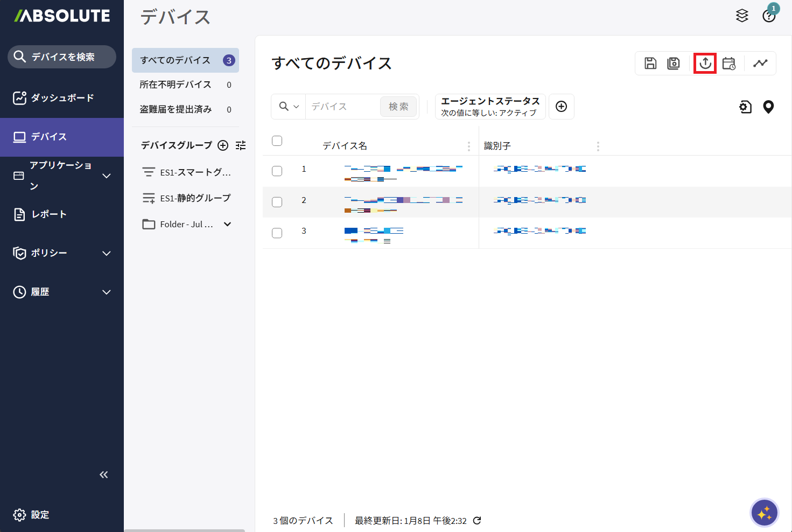Add a new device group with plus icon
The width and height of the screenshot is (792, 532).
pyautogui.click(x=223, y=145)
